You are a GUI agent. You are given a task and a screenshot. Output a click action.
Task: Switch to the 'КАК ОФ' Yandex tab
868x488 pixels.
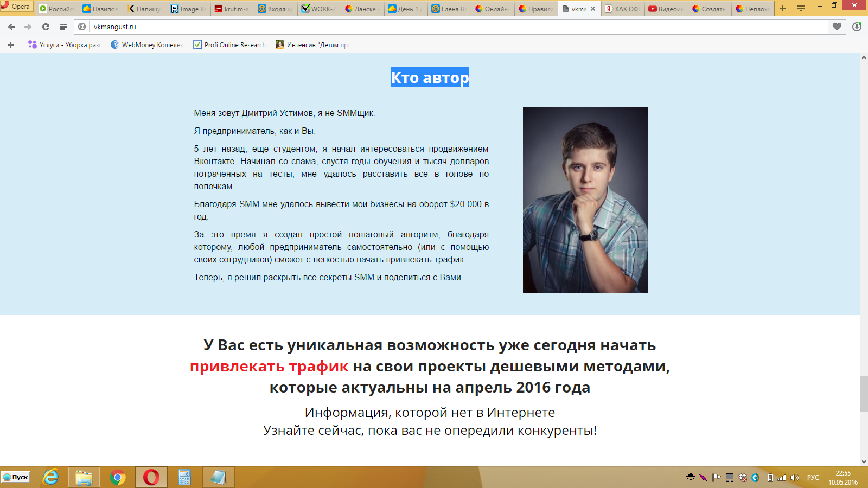[623, 9]
